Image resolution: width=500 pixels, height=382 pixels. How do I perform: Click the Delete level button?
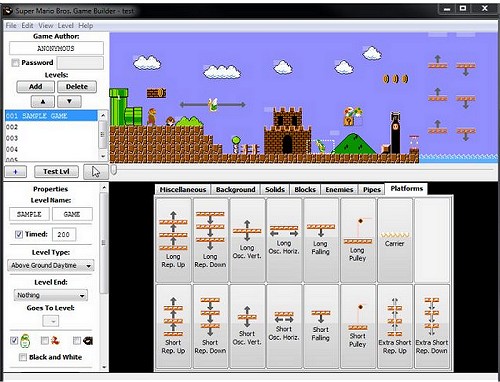[x=77, y=87]
